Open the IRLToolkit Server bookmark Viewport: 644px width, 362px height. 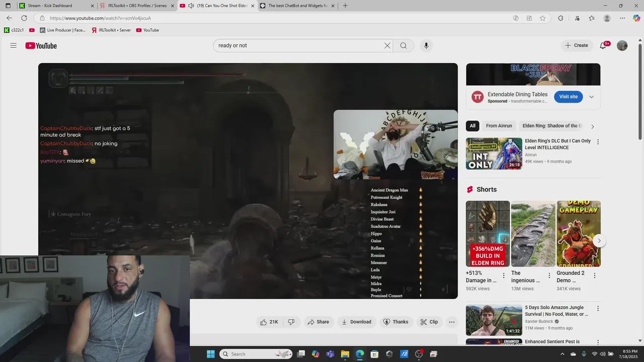pos(111,30)
